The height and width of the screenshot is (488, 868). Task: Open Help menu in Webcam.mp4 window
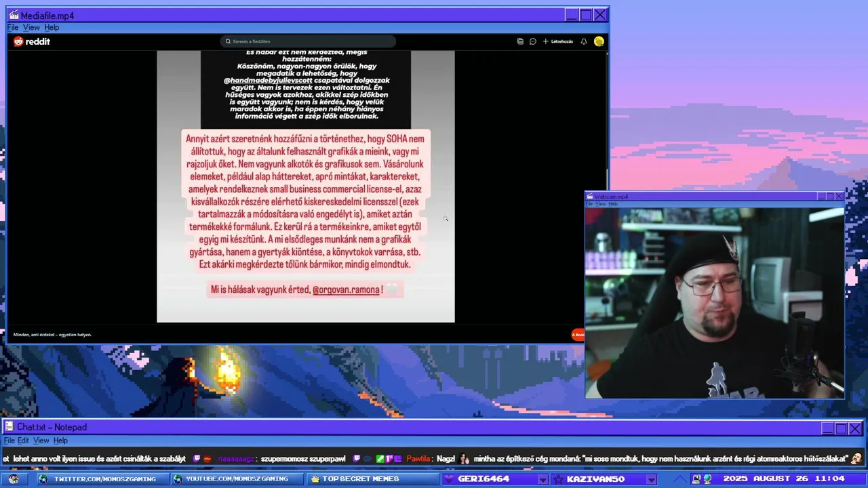[x=613, y=204]
